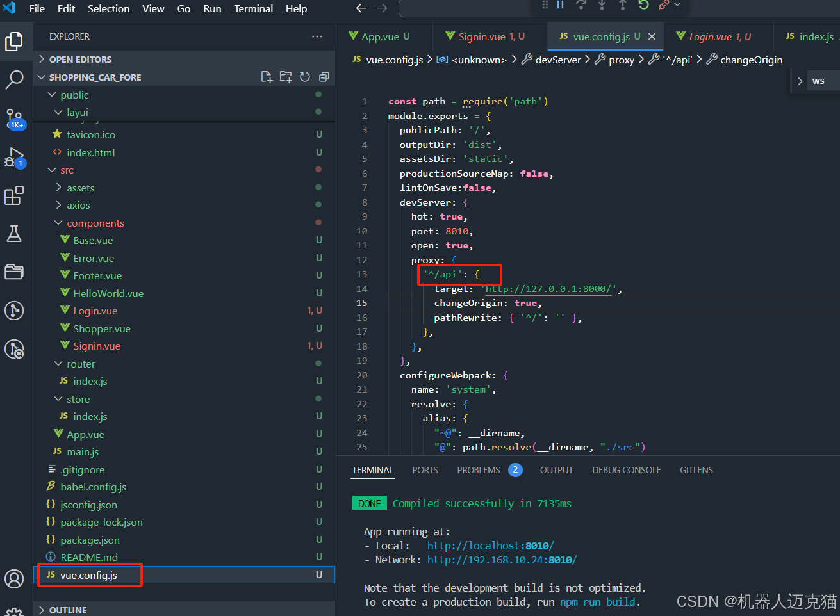The height and width of the screenshot is (616, 840).
Task: Click the debug Step Out button
Action: click(623, 5)
